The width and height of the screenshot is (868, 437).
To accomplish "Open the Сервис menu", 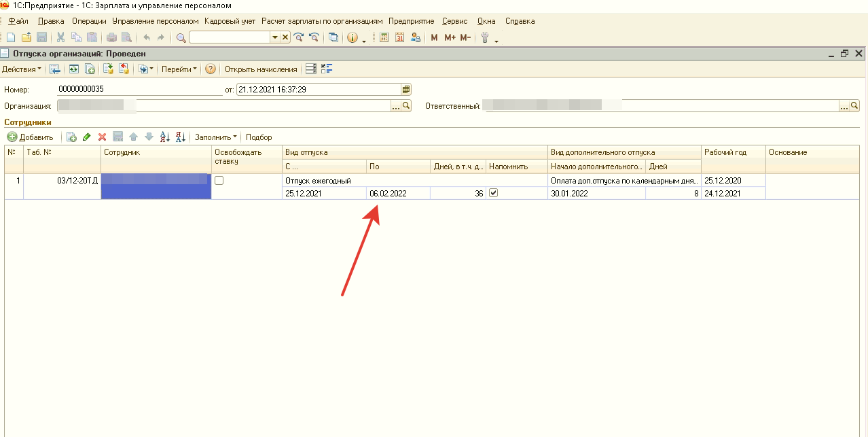I will [x=454, y=21].
